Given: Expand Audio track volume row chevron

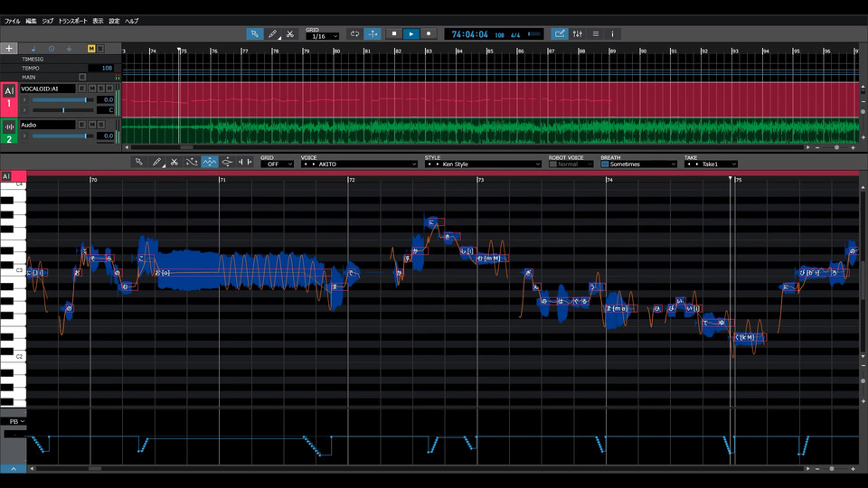Looking at the screenshot, I should [x=24, y=136].
